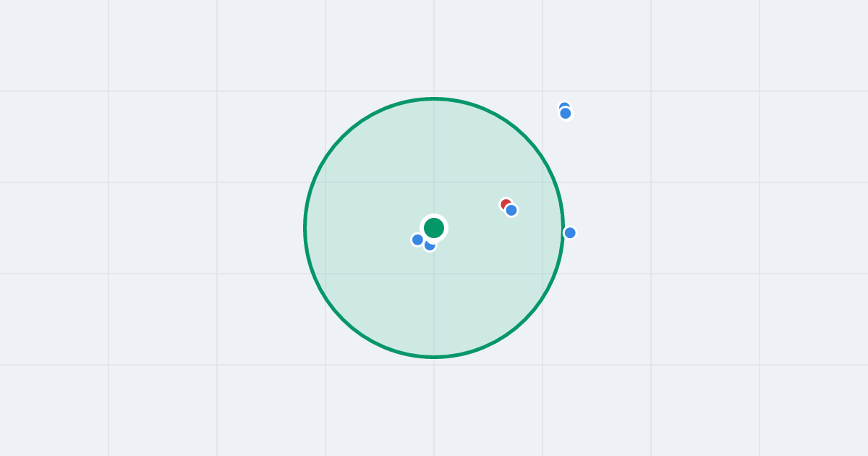The image size is (868, 456).
Task: Pick the blue marker on the circle's right edge
Action: coord(570,232)
